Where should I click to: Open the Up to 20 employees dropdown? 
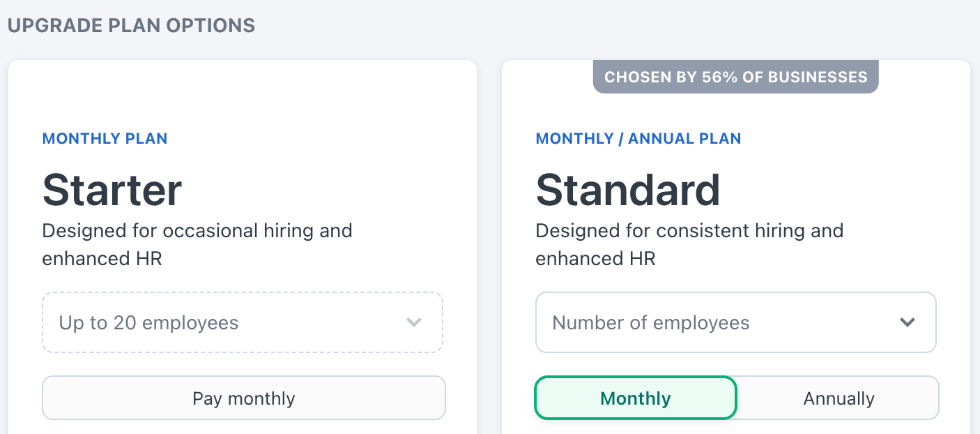(243, 322)
